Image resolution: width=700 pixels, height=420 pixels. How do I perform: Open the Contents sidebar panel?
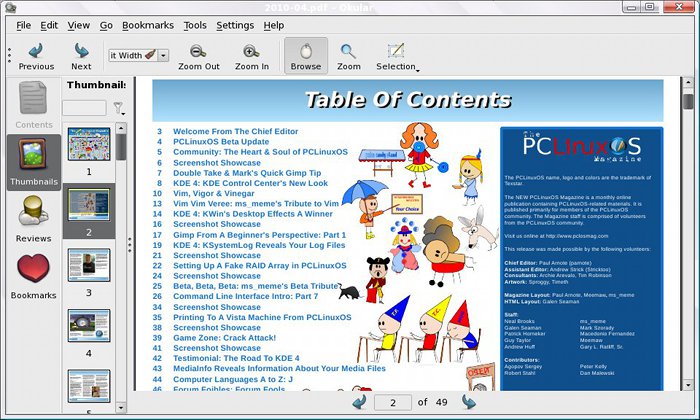34,105
